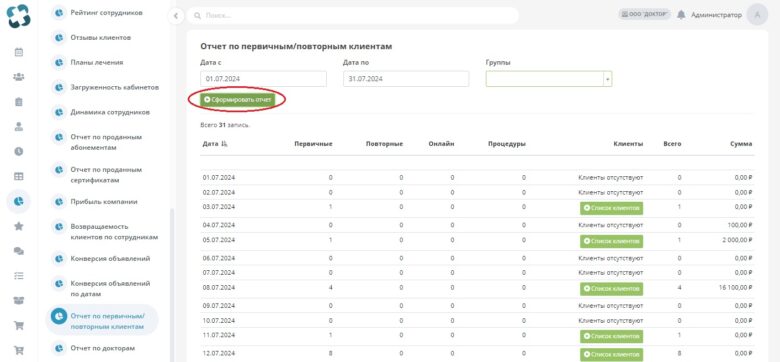
Task: Click into the top search field
Action: pyautogui.click(x=353, y=16)
